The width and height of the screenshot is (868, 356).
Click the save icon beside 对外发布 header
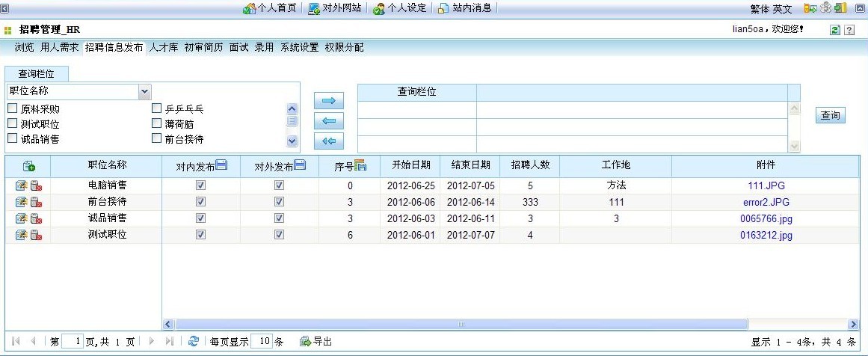point(299,165)
